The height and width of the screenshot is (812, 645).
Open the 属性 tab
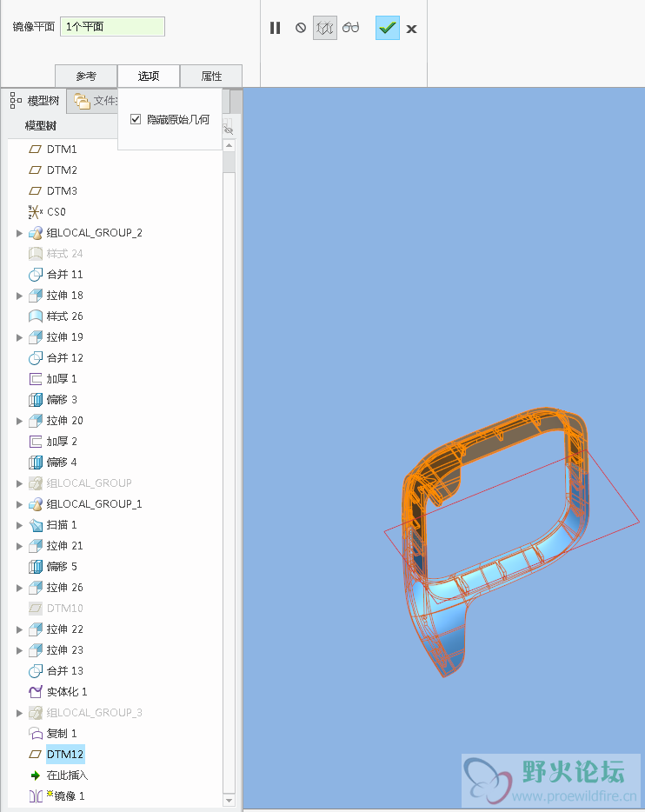[211, 77]
